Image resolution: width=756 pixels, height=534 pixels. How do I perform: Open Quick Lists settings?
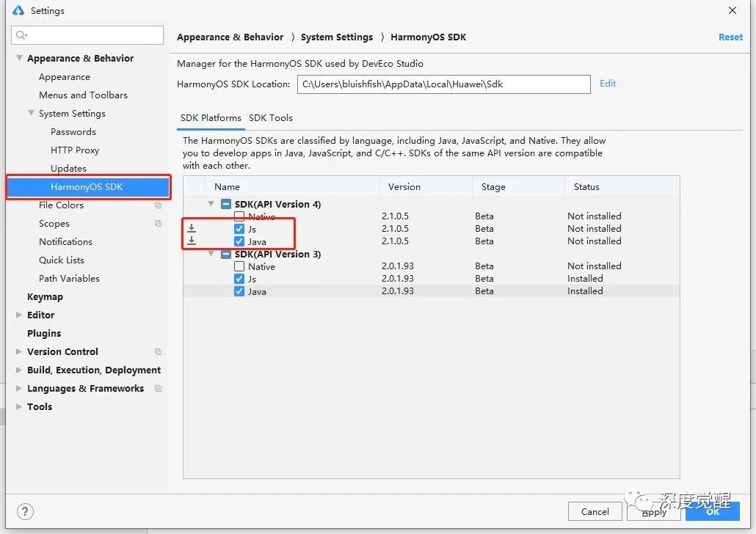(x=62, y=260)
